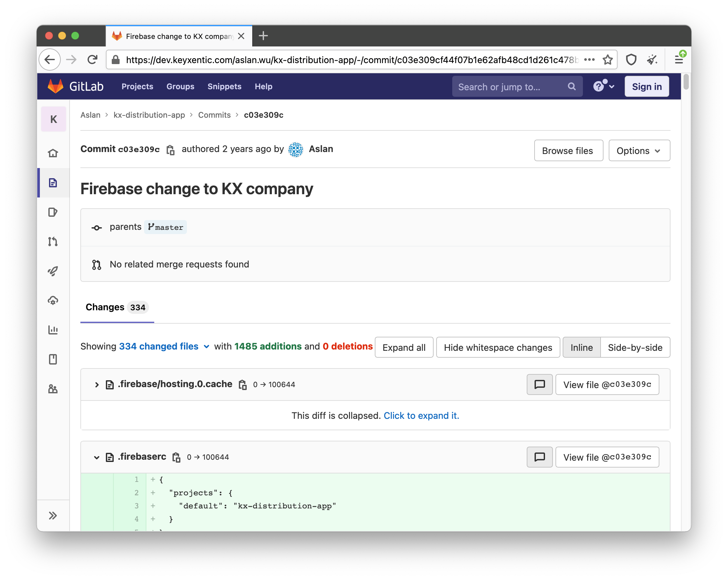728x580 pixels.
Task: Copy file path of .firebaserc
Action: click(x=176, y=457)
